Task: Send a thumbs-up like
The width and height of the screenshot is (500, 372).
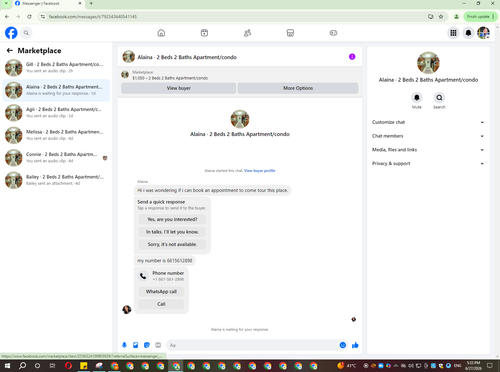Action: click(x=355, y=345)
